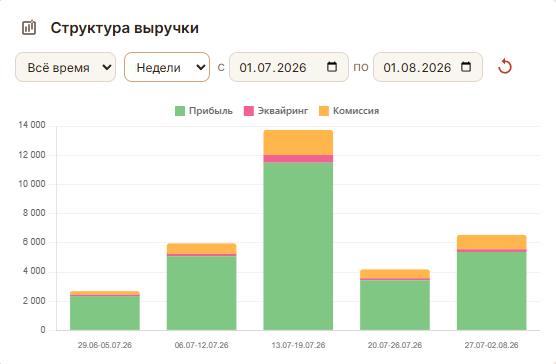
Task: Click the start date field 01.07.2026
Action: [289, 67]
